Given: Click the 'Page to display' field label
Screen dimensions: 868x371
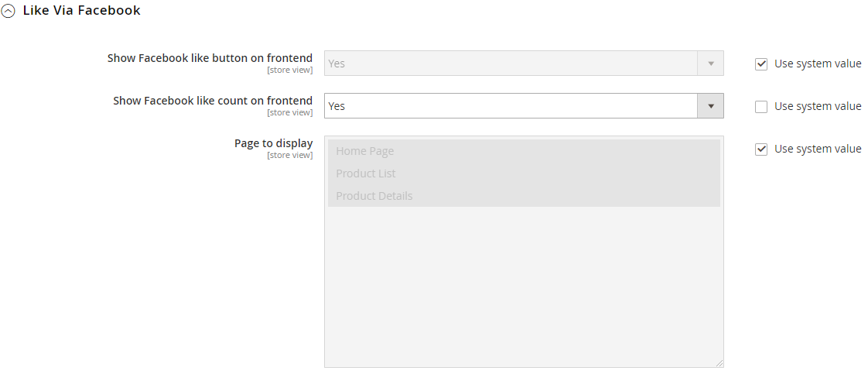Looking at the screenshot, I should [x=273, y=143].
